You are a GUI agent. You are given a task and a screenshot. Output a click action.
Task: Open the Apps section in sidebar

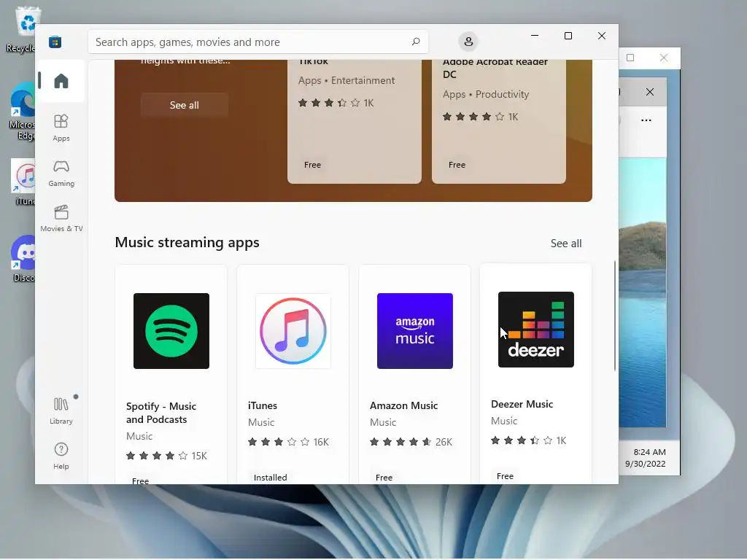61,128
